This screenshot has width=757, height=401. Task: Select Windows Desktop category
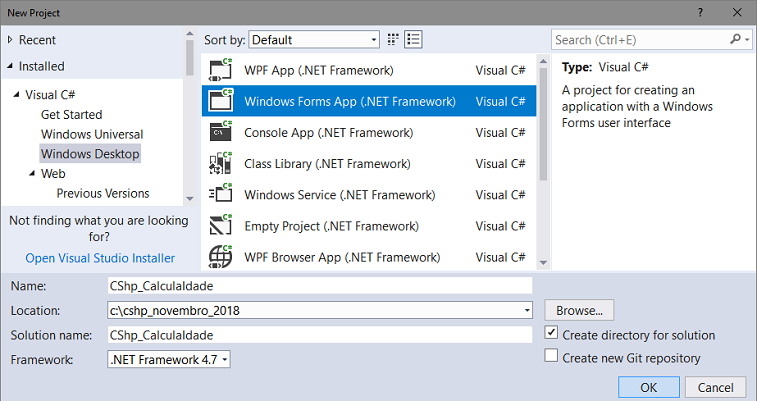(x=90, y=153)
